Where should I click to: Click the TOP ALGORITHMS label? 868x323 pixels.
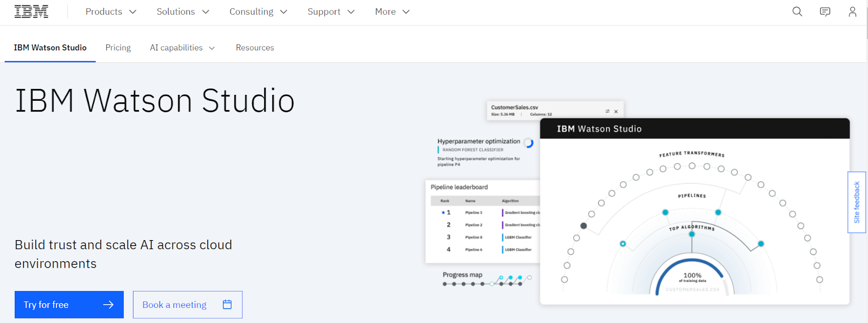click(692, 228)
